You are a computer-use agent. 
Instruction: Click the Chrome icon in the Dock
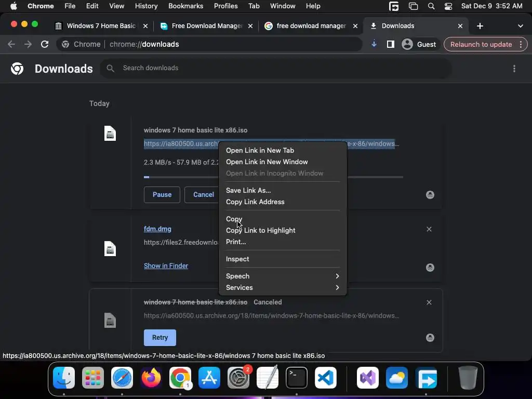180,378
